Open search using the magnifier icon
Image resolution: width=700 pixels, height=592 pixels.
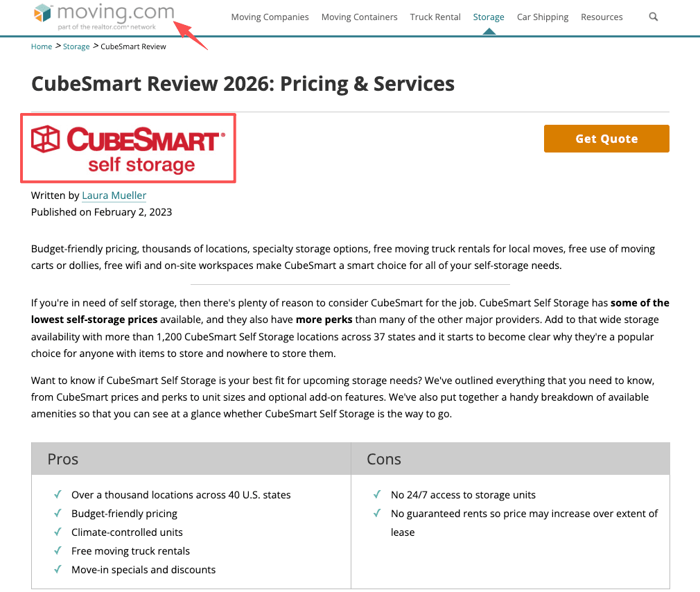652,16
